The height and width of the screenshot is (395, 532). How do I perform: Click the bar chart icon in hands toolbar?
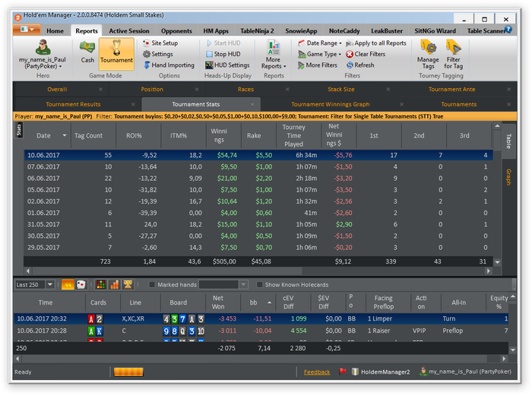click(x=114, y=284)
